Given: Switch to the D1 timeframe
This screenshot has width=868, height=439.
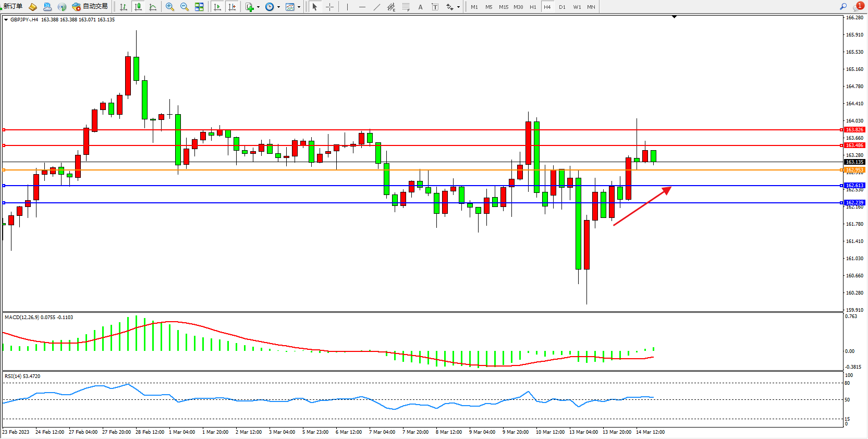Looking at the screenshot, I should 562,7.
